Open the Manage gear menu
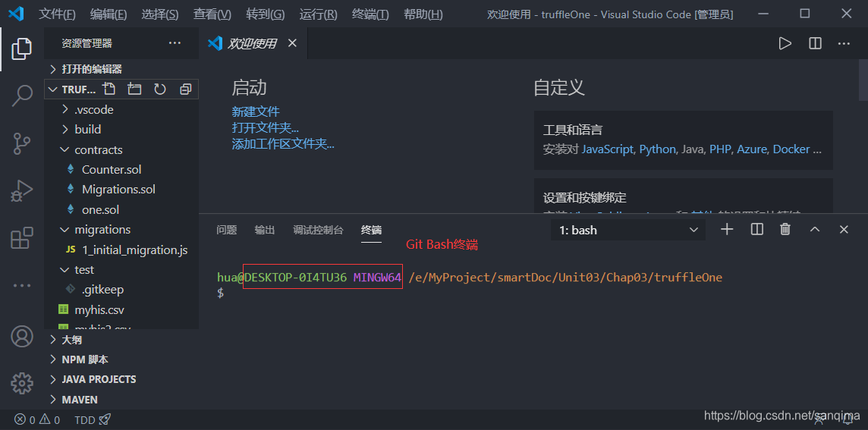The width and height of the screenshot is (868, 430). [22, 382]
